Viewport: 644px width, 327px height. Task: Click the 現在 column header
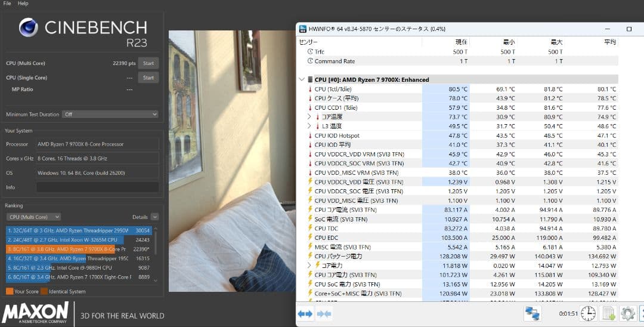tap(462, 42)
